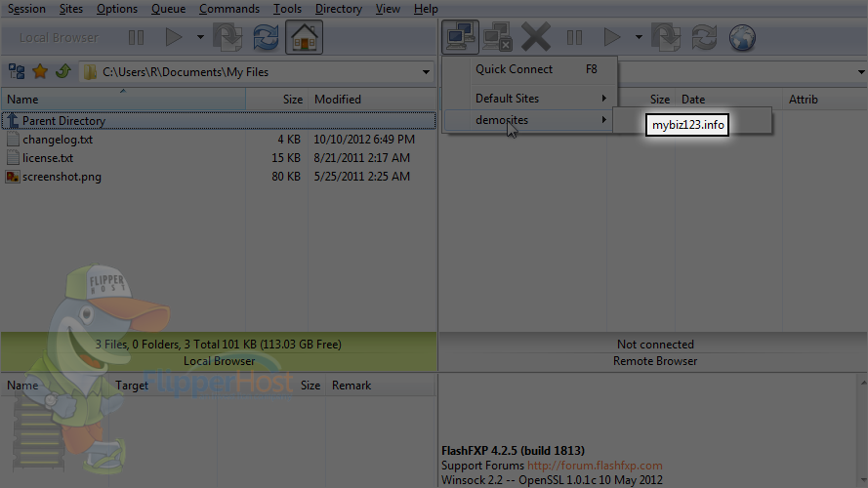Viewport: 868px width, 488px height.
Task: Expand the demosites submenu
Action: tap(529, 119)
